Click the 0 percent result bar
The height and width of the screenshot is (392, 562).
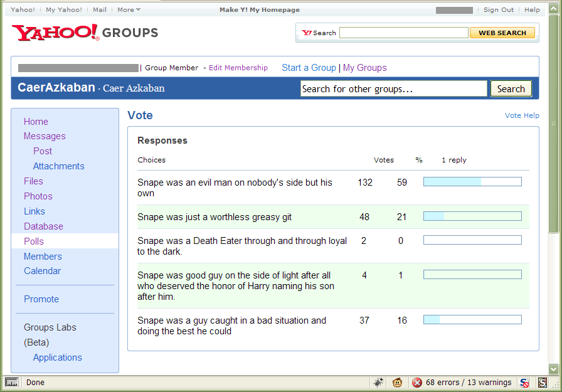point(472,240)
